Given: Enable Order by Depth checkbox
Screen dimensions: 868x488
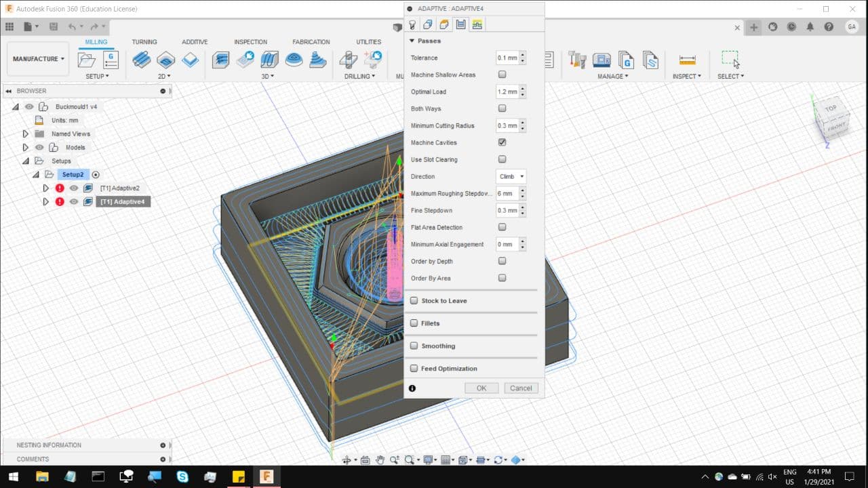Looking at the screenshot, I should pos(502,261).
